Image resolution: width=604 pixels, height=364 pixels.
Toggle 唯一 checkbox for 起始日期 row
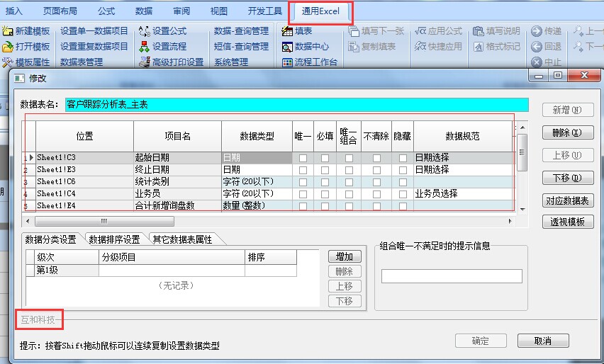[303, 158]
